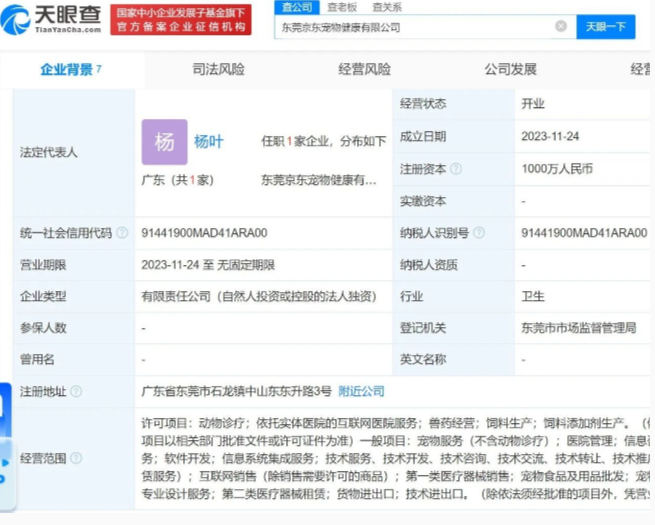Viewport: 655px width, 525px height.
Task: Open help icon next to 纳税人识别号
Action: pos(479,233)
